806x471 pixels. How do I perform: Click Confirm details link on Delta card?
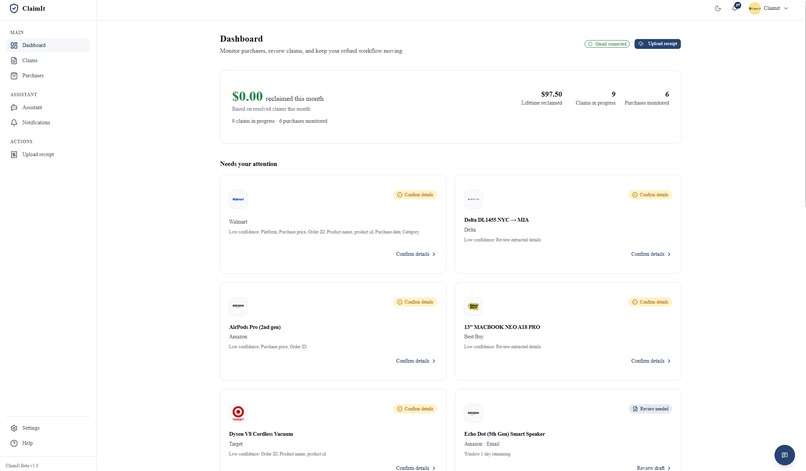[x=651, y=254]
